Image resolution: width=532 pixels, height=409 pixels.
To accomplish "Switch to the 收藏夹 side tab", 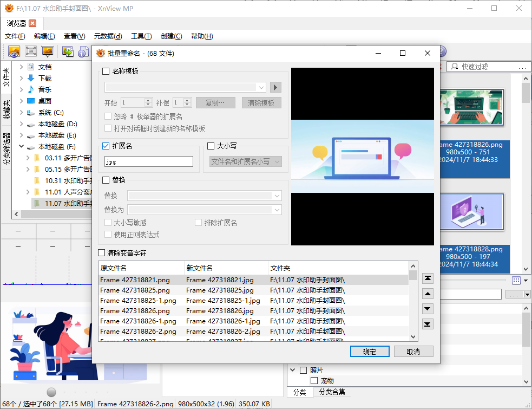I will tap(6, 110).
